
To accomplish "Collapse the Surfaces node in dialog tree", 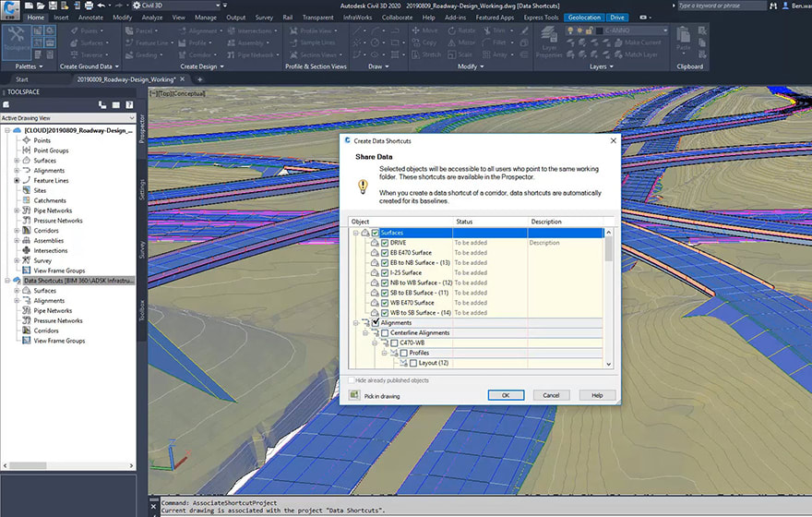I will point(356,233).
